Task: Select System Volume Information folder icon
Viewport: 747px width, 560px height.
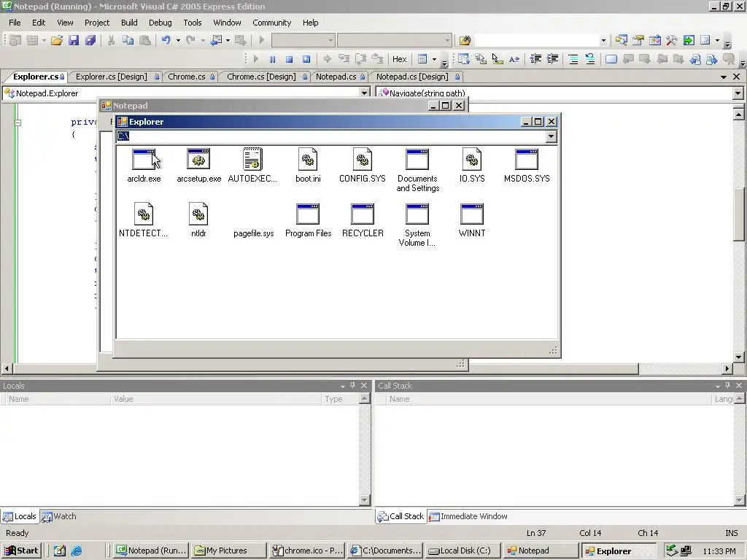Action: tap(417, 214)
